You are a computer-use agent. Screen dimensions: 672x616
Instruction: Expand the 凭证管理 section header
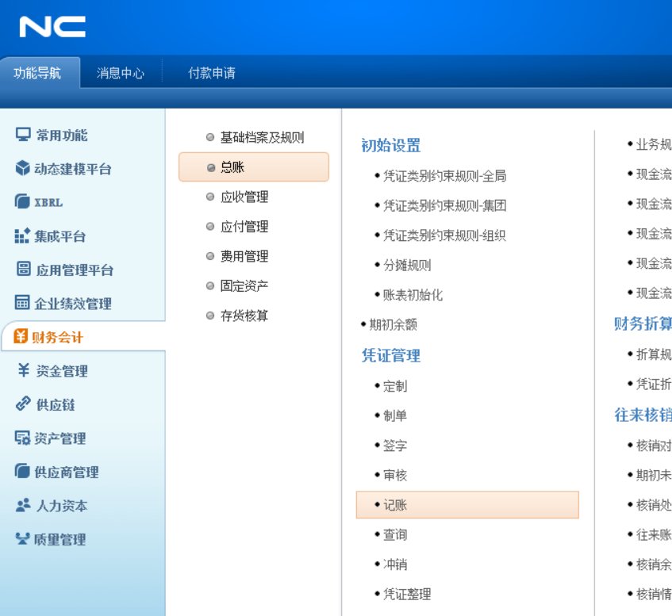click(390, 354)
